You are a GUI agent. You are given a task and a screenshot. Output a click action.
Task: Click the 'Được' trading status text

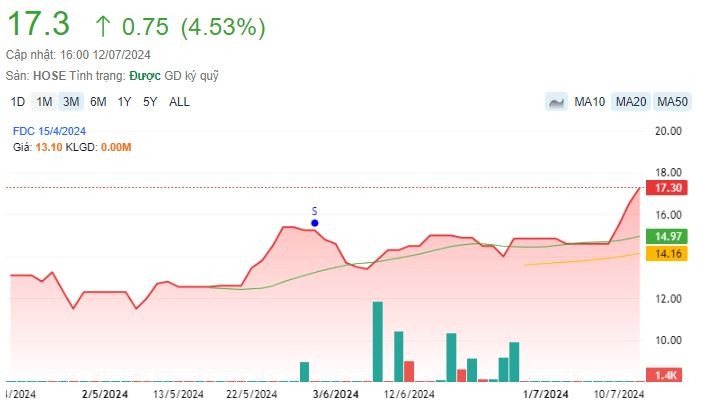(144, 76)
